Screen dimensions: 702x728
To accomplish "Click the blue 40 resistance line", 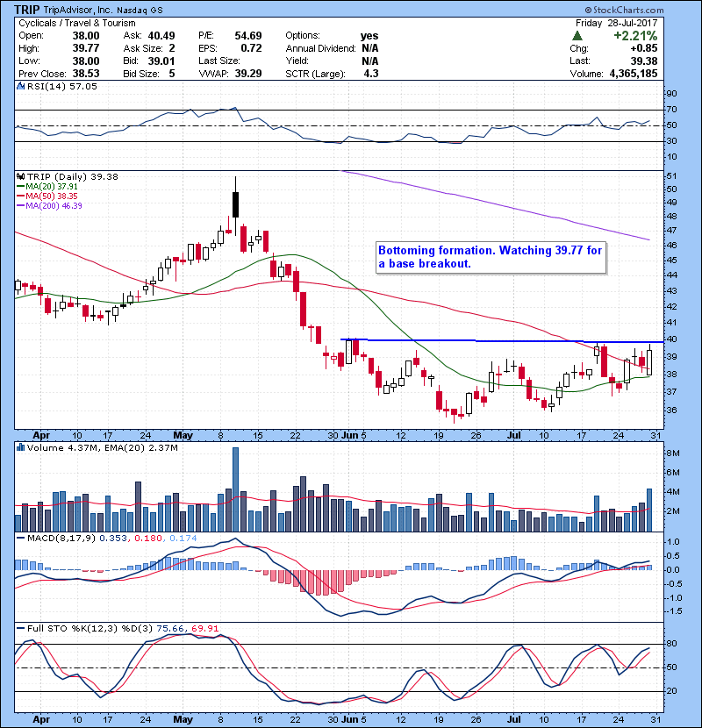I will click(x=502, y=341).
